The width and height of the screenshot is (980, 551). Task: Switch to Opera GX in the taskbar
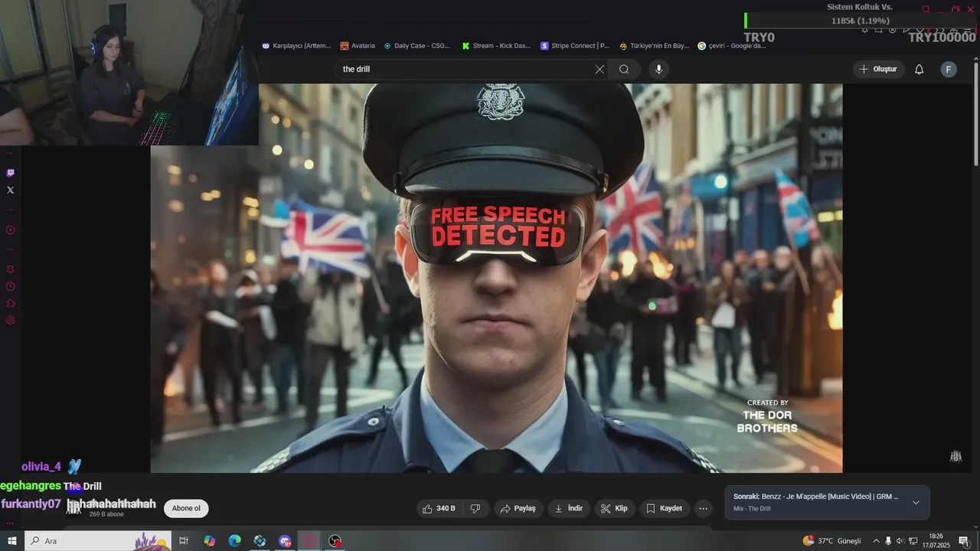310,541
